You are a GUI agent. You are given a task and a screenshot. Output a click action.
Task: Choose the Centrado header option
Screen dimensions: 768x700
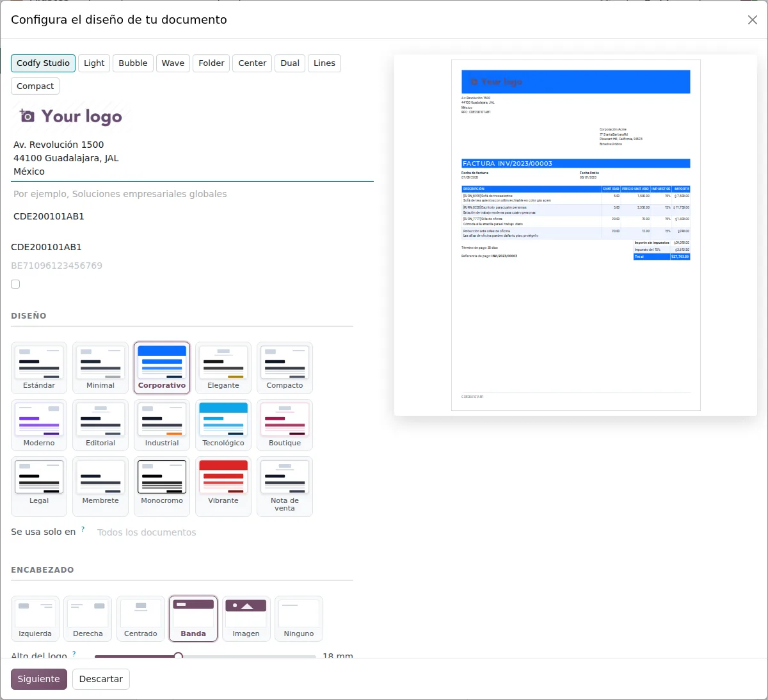(x=141, y=619)
